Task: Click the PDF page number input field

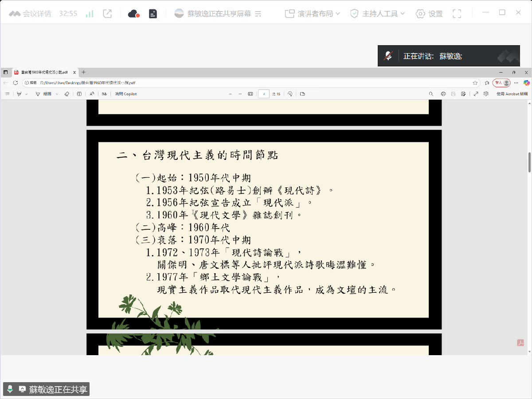Action: (x=264, y=94)
